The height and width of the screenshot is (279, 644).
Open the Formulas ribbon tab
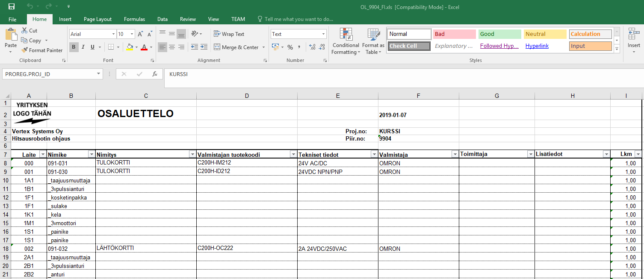(x=134, y=19)
